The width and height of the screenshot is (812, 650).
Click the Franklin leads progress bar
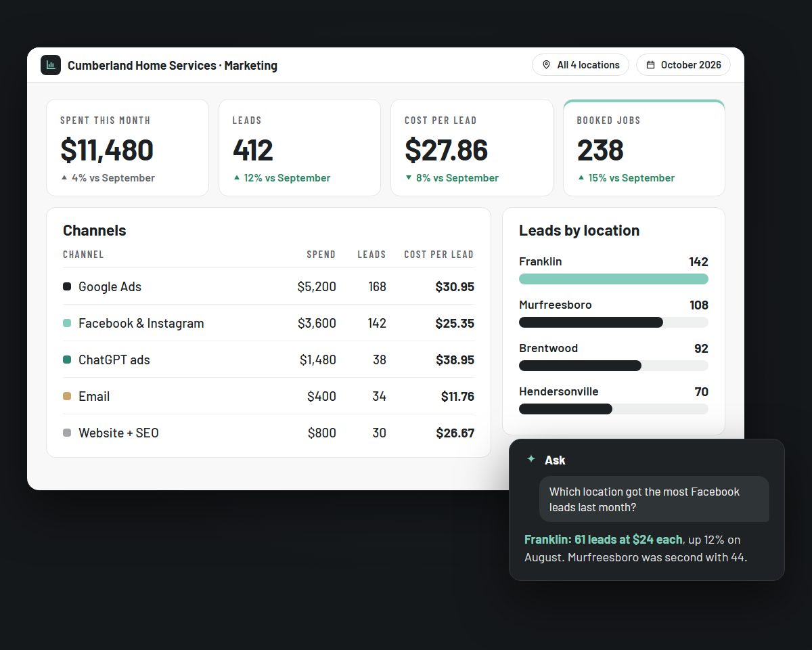click(614, 279)
